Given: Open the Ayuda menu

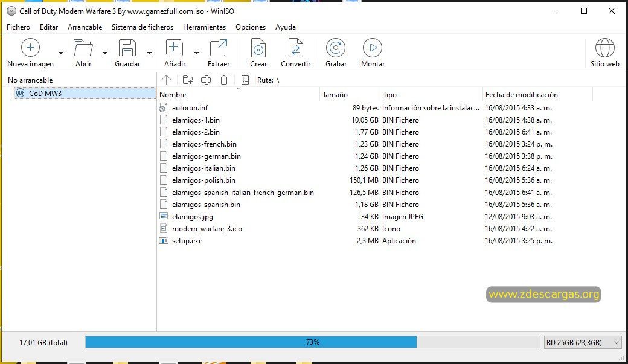Looking at the screenshot, I should pos(286,27).
